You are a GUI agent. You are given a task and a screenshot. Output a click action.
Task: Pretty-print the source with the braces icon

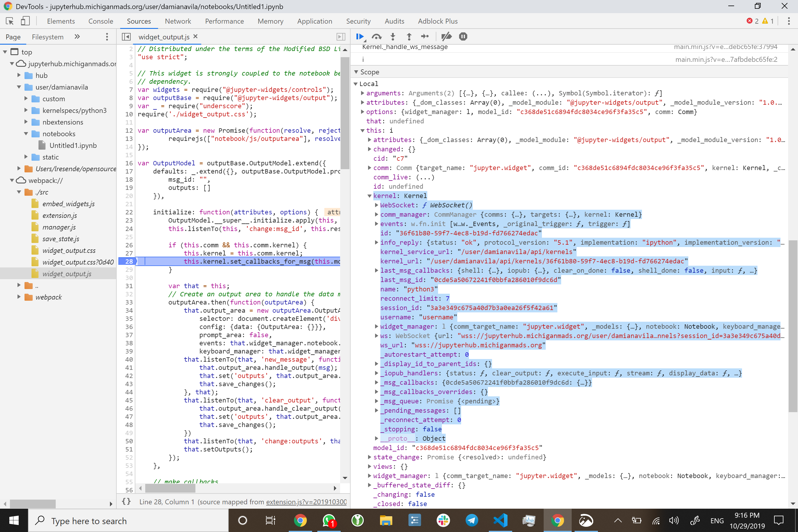pos(126,501)
